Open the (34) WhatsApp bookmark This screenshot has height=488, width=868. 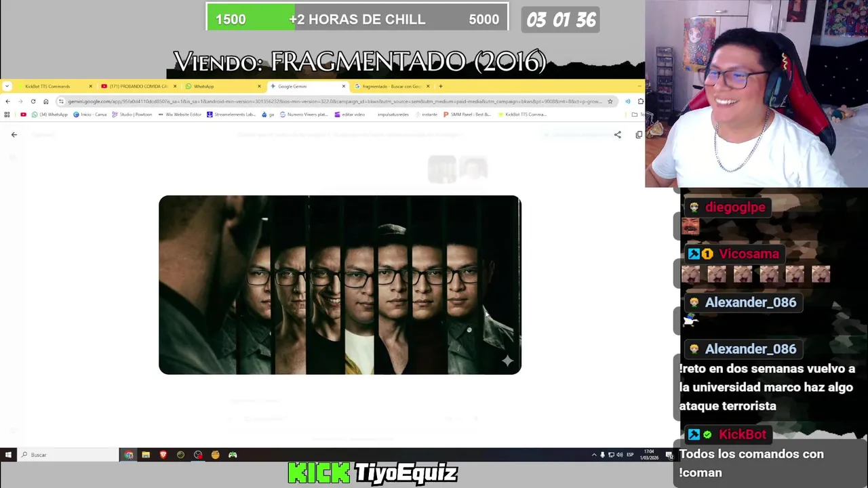(x=50, y=115)
